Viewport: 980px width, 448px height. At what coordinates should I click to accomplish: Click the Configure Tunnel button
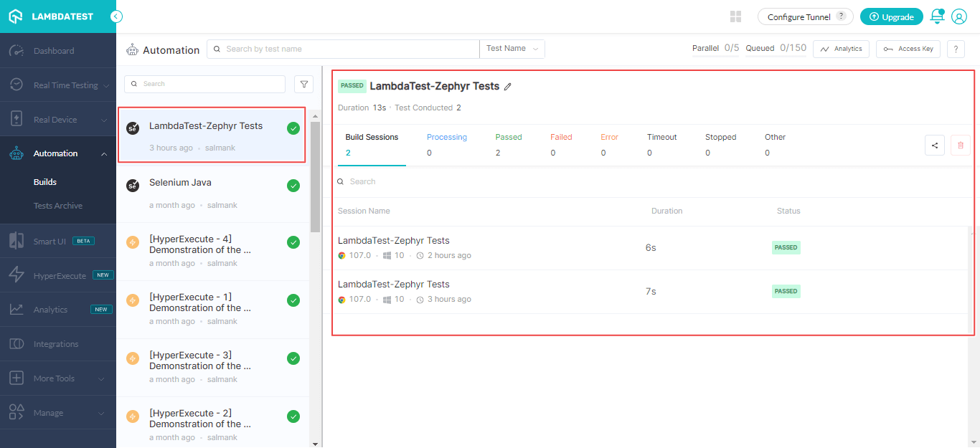click(798, 16)
